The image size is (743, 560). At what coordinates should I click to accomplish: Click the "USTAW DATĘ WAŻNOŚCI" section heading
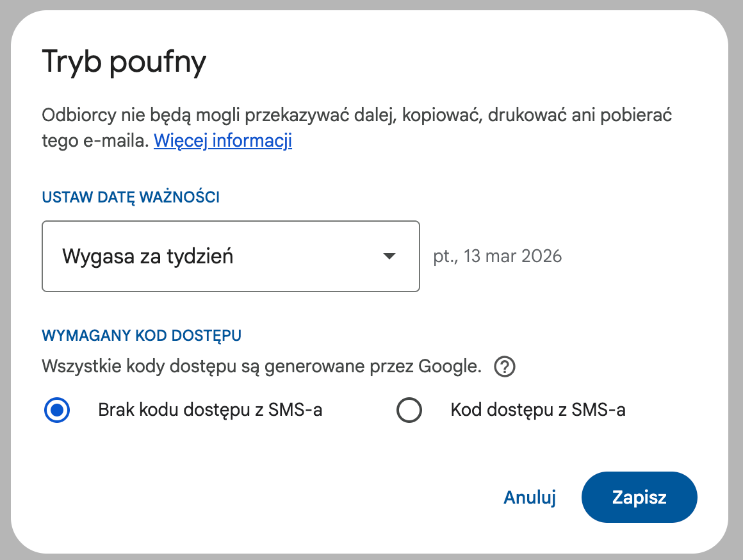coord(131,197)
